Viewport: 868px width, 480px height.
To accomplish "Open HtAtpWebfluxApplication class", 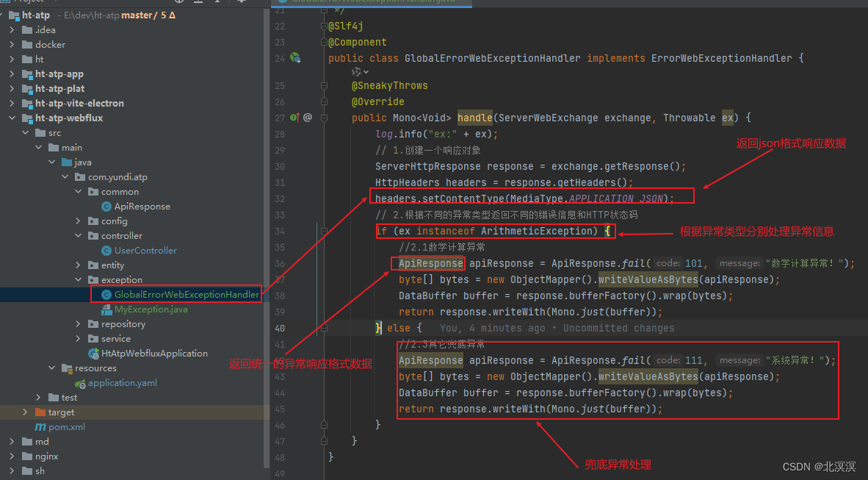I will (x=154, y=353).
